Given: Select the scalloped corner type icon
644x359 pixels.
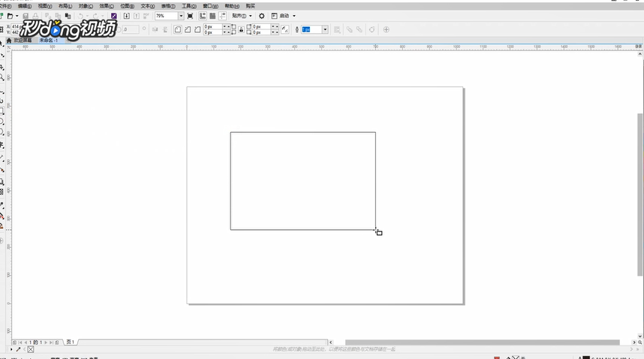Looking at the screenshot, I should [188, 29].
